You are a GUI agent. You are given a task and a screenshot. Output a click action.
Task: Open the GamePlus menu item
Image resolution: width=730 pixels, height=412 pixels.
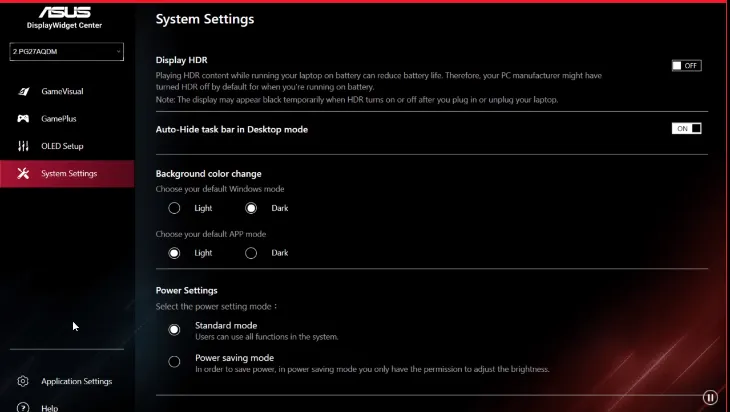tap(67, 119)
